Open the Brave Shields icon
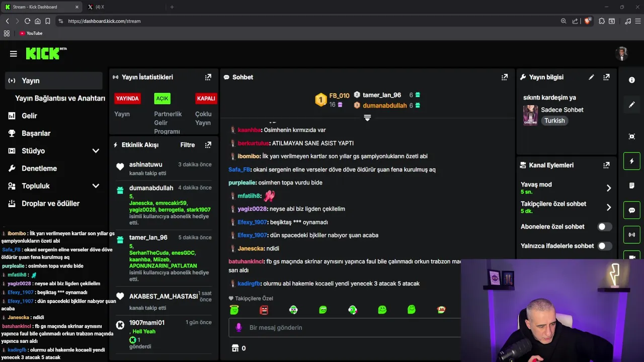644x362 pixels. [587, 21]
